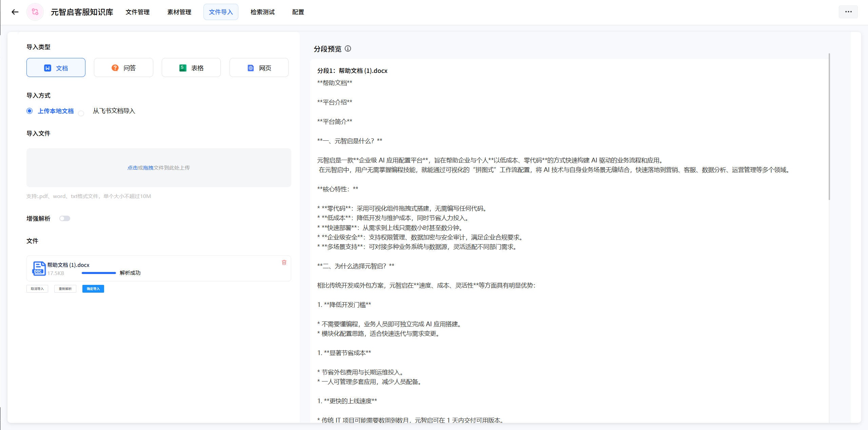This screenshot has height=430, width=868.
Task: Click the info icon beside 分段预览
Action: (348, 48)
